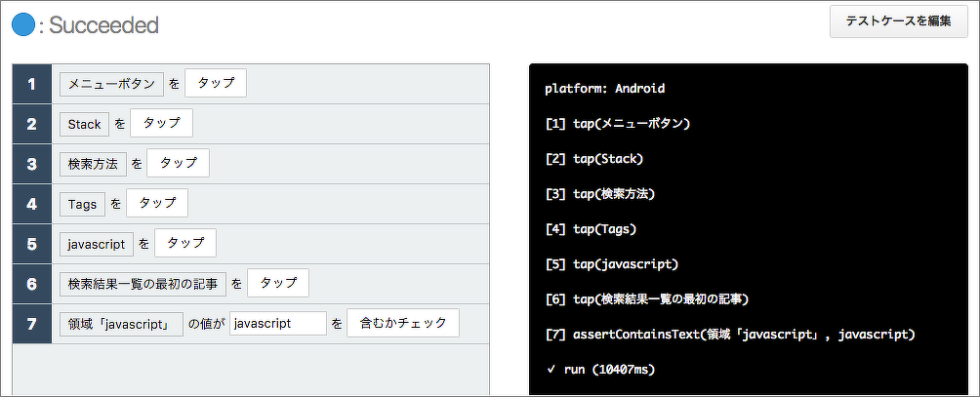Select the 領域「javascript」 element in step 7
This screenshot has height=397, width=980.
(121, 324)
